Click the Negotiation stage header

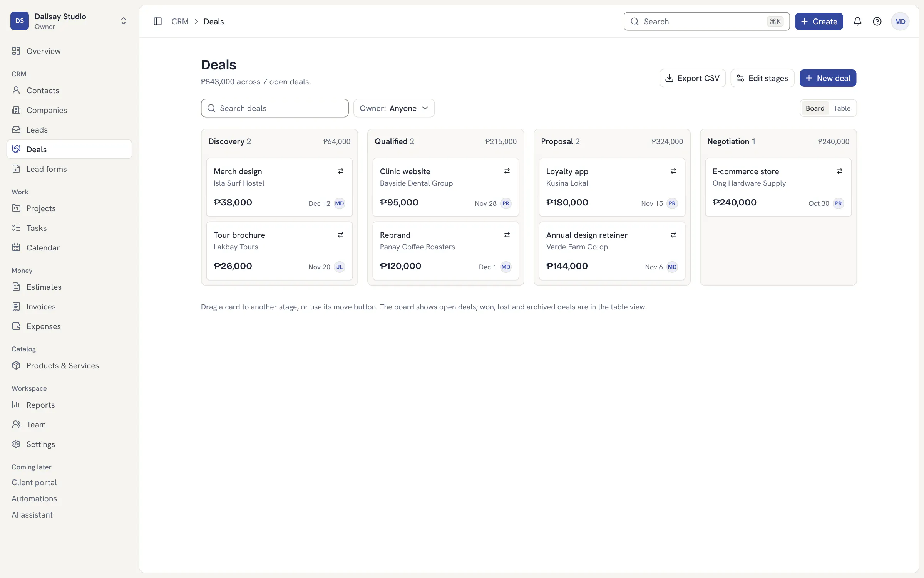coord(778,141)
